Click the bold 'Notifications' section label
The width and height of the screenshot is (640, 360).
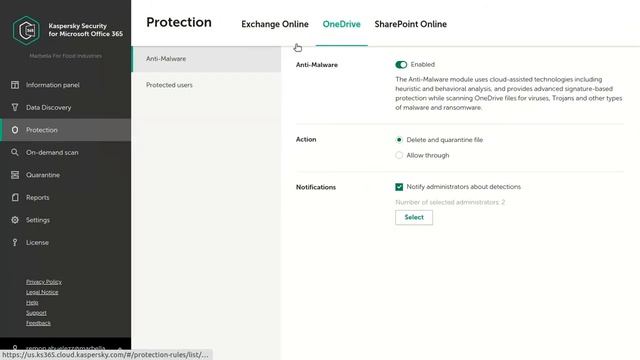(x=316, y=187)
